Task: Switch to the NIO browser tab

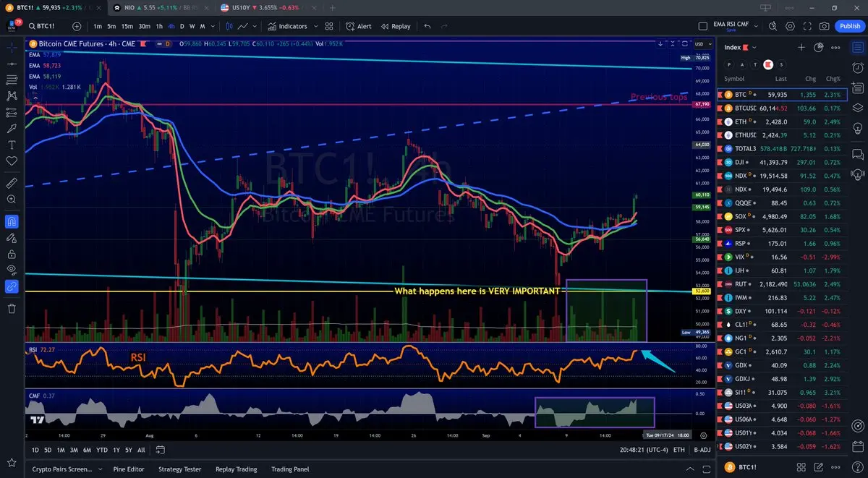Action: pos(161,7)
